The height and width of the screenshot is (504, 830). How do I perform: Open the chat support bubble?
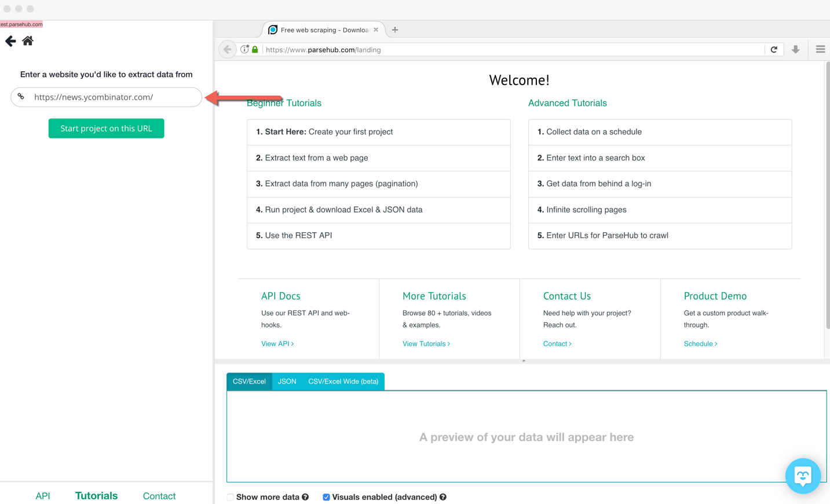803,476
